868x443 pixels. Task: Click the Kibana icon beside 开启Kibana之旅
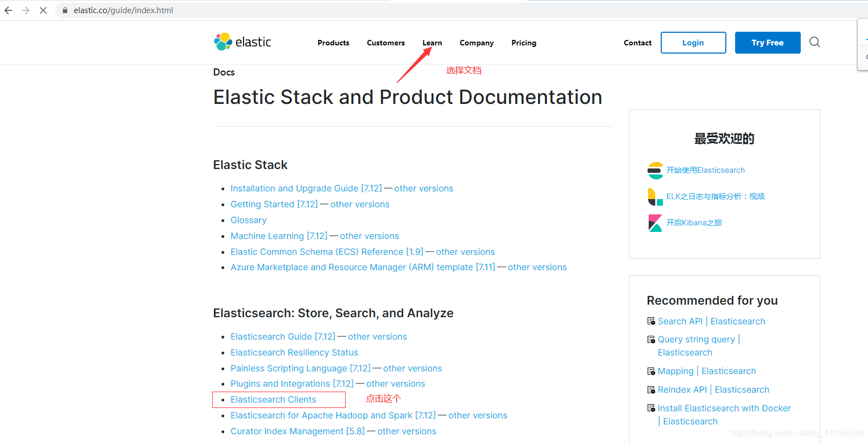655,223
